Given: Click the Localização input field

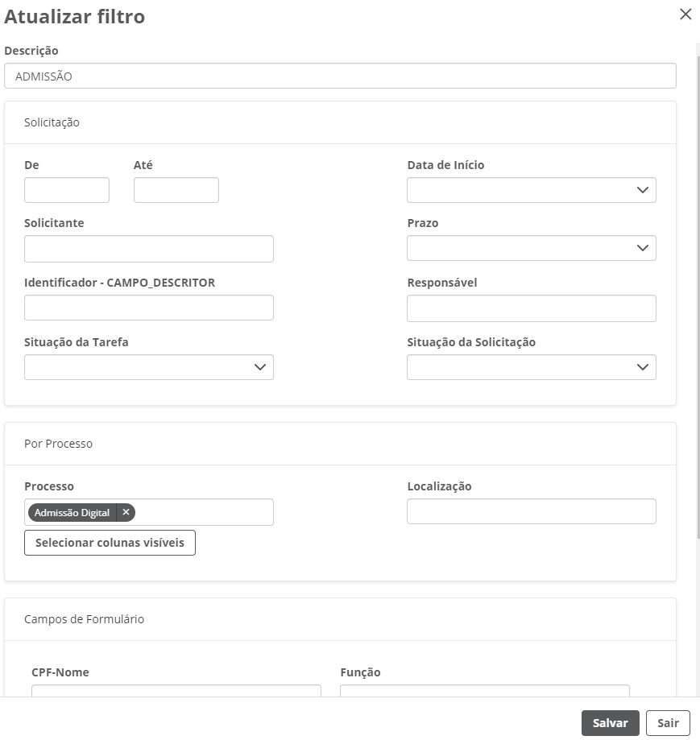Looking at the screenshot, I should (531, 511).
